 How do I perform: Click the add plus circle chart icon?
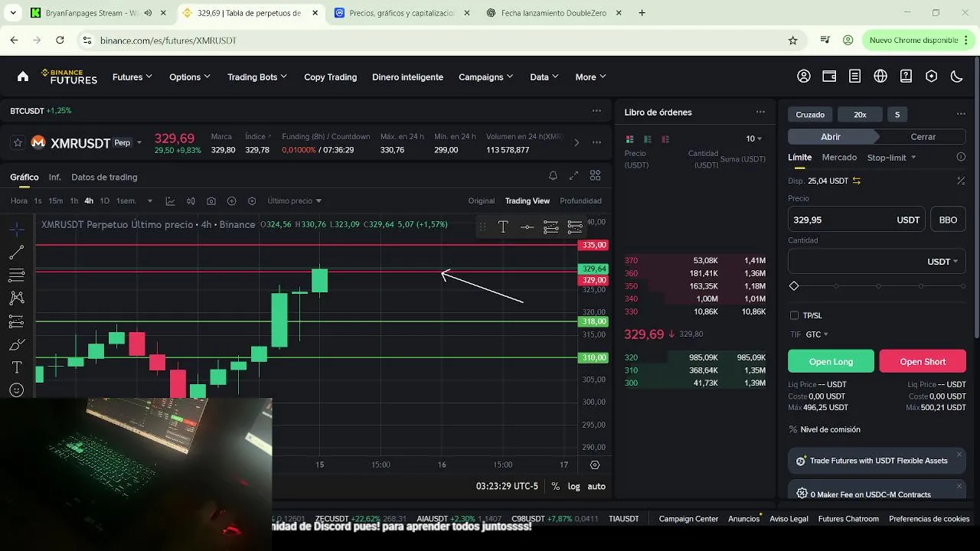232,201
